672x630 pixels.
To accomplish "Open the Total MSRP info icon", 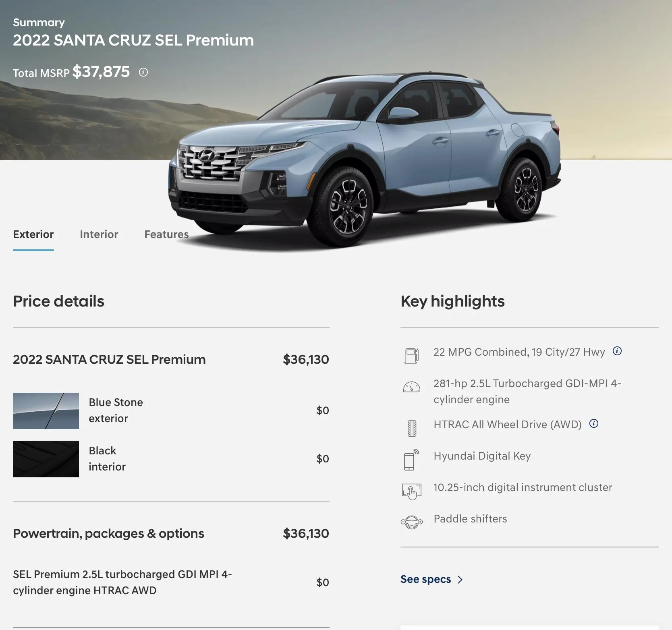I will pyautogui.click(x=143, y=72).
